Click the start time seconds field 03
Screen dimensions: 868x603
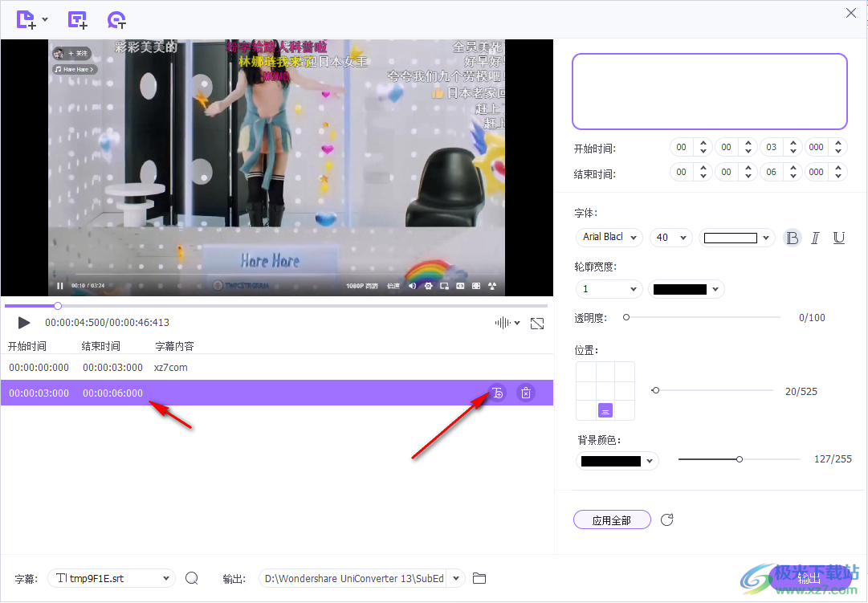771,147
